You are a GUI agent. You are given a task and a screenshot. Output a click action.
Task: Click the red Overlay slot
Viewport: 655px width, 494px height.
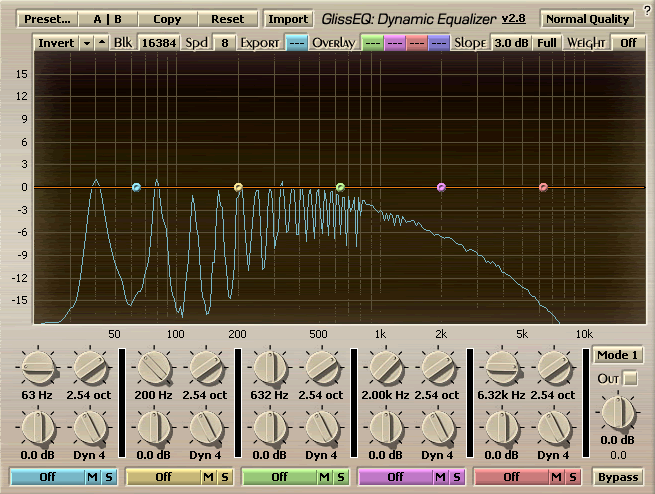pos(416,43)
